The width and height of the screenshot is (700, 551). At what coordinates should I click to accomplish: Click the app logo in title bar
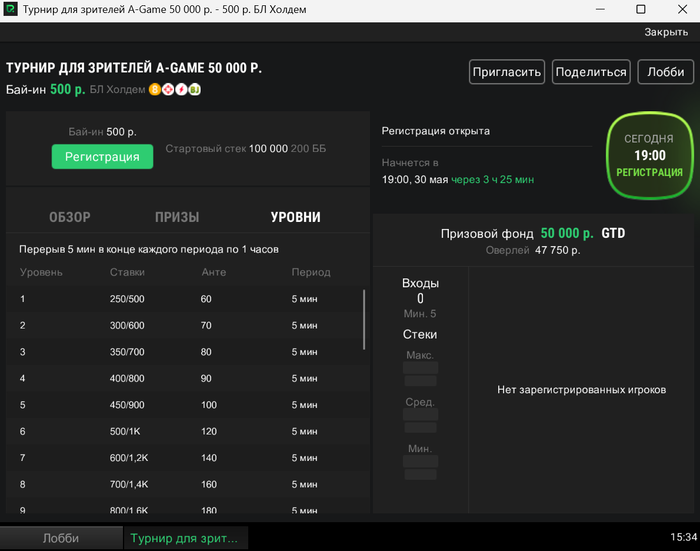click(x=10, y=9)
